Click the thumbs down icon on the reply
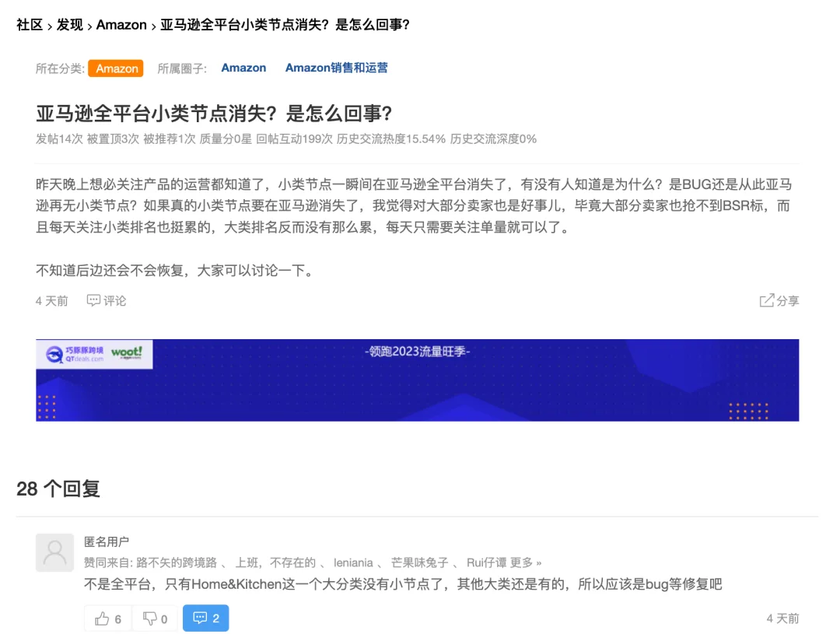The image size is (840, 634). pos(154,618)
